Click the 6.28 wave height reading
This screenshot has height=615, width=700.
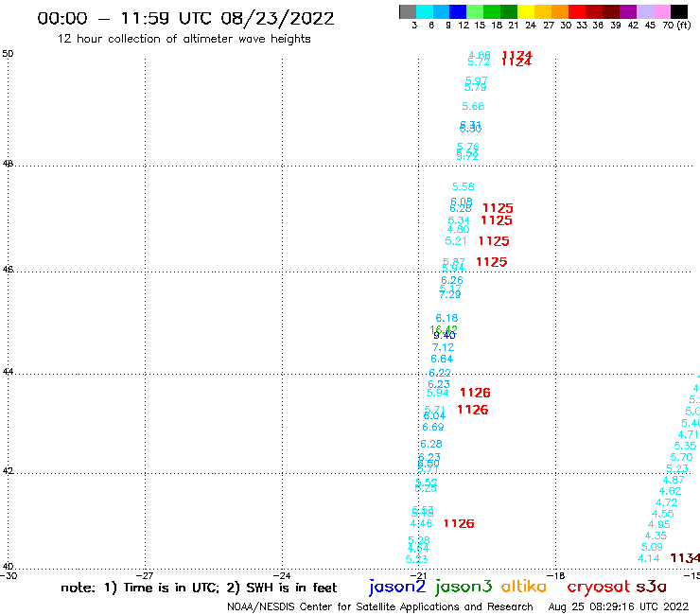(x=430, y=444)
